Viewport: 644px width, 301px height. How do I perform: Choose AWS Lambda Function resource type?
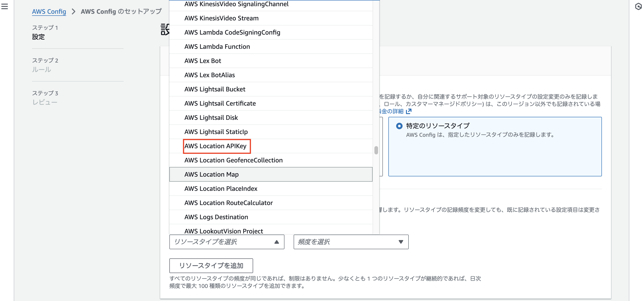click(x=217, y=47)
